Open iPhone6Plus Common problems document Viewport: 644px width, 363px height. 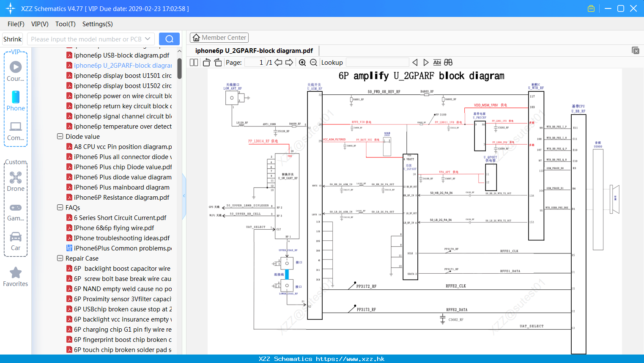[123, 248]
